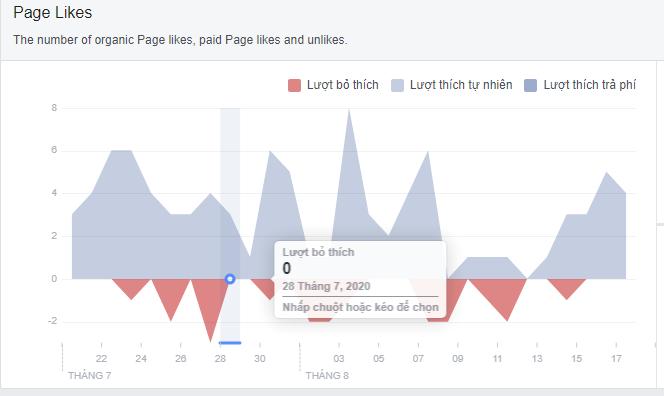664x396 pixels.
Task: Toggle the Lượt bỏ thích legend label
Action: (x=343, y=85)
